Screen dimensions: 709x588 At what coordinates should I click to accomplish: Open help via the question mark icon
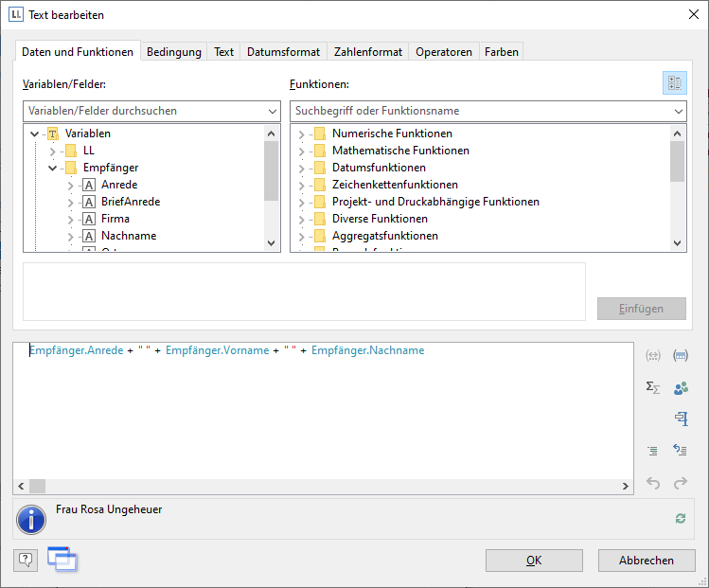(x=25, y=560)
